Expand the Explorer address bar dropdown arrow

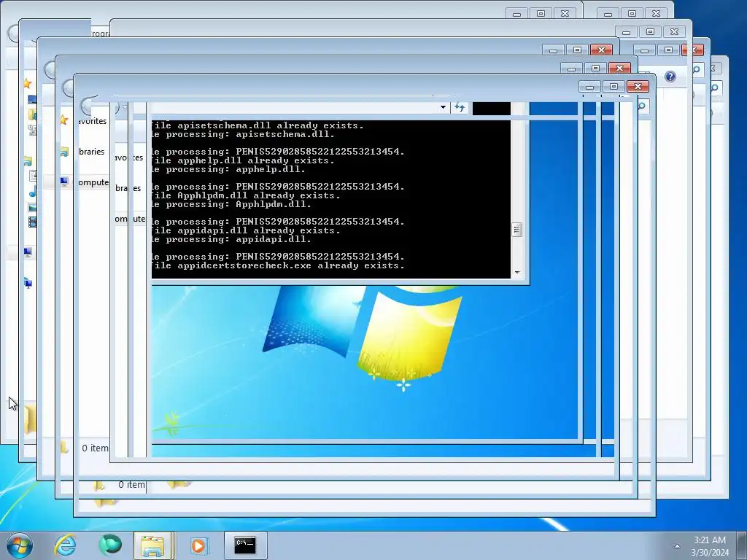[443, 107]
